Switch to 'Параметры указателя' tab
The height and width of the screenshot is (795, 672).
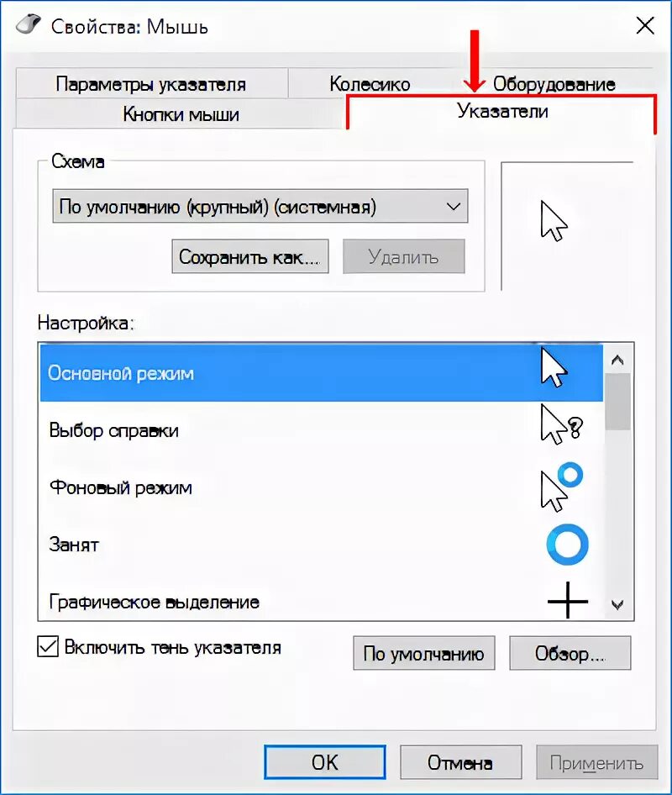(151, 84)
